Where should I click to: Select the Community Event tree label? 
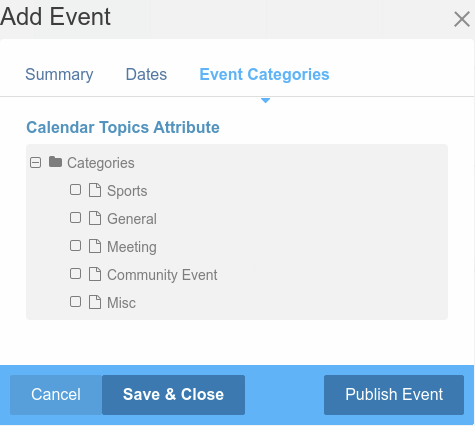(162, 275)
